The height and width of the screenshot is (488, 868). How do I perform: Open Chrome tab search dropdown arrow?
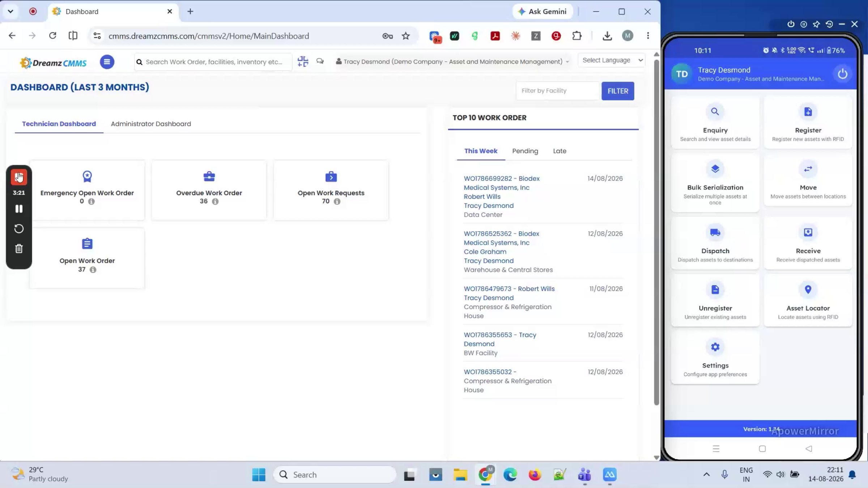click(10, 11)
